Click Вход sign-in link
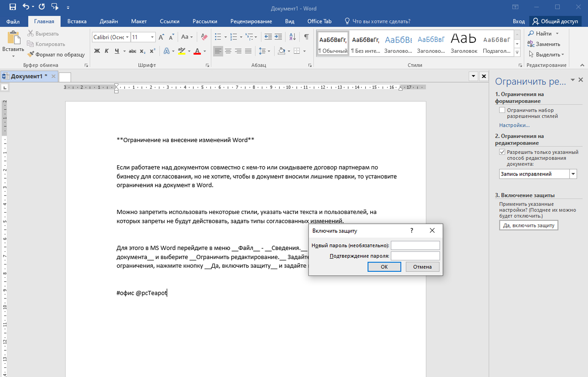The image size is (588, 377). pyautogui.click(x=519, y=21)
